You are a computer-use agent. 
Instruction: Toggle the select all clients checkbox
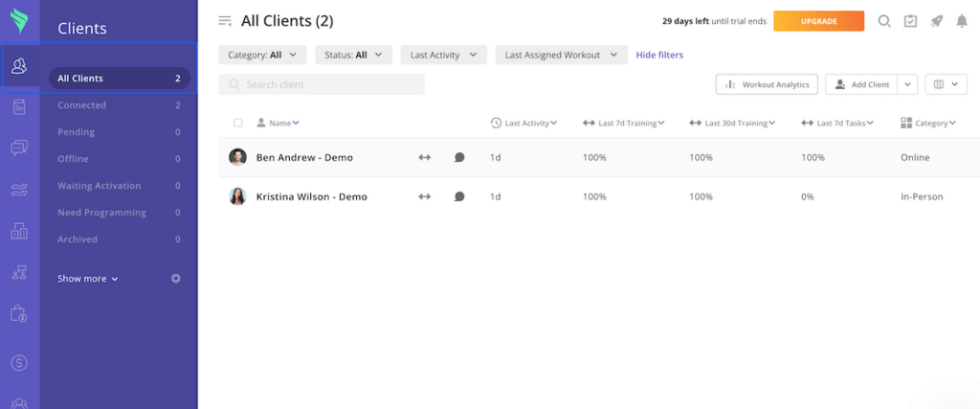tap(238, 123)
